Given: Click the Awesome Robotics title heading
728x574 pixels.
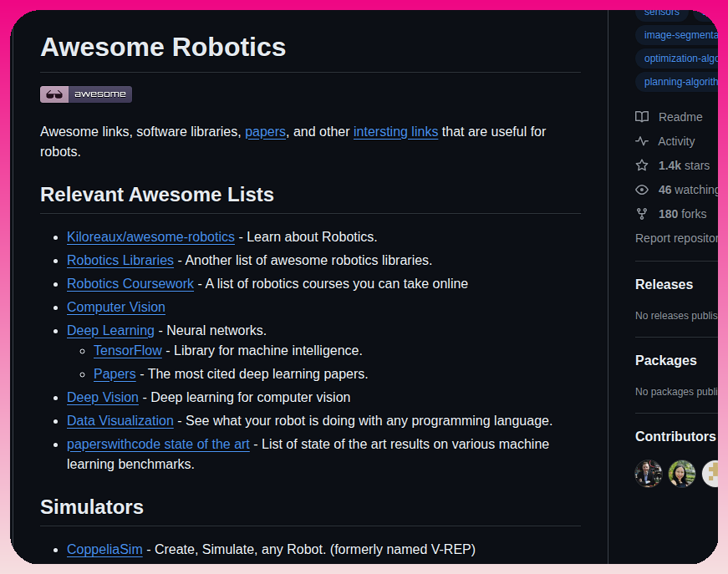Looking at the screenshot, I should (163, 47).
